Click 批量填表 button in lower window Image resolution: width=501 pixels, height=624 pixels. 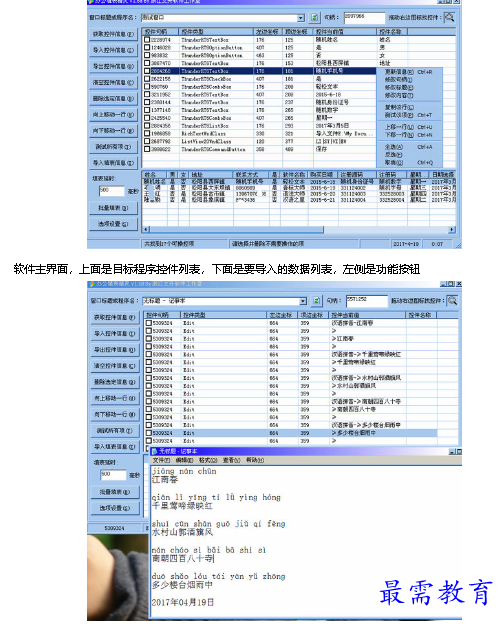coord(115,492)
